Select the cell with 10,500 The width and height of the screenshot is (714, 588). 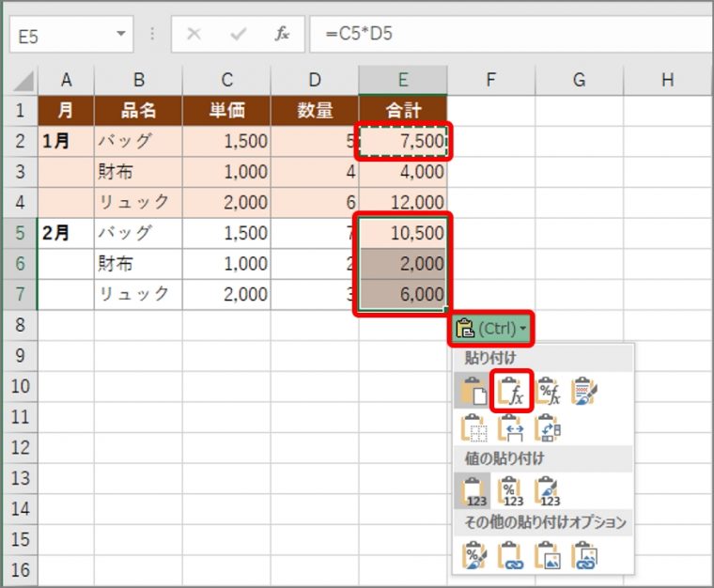pos(403,233)
